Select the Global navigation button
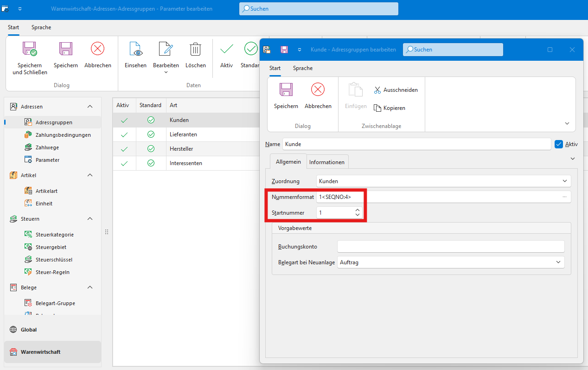The image size is (588, 370). [x=29, y=330]
